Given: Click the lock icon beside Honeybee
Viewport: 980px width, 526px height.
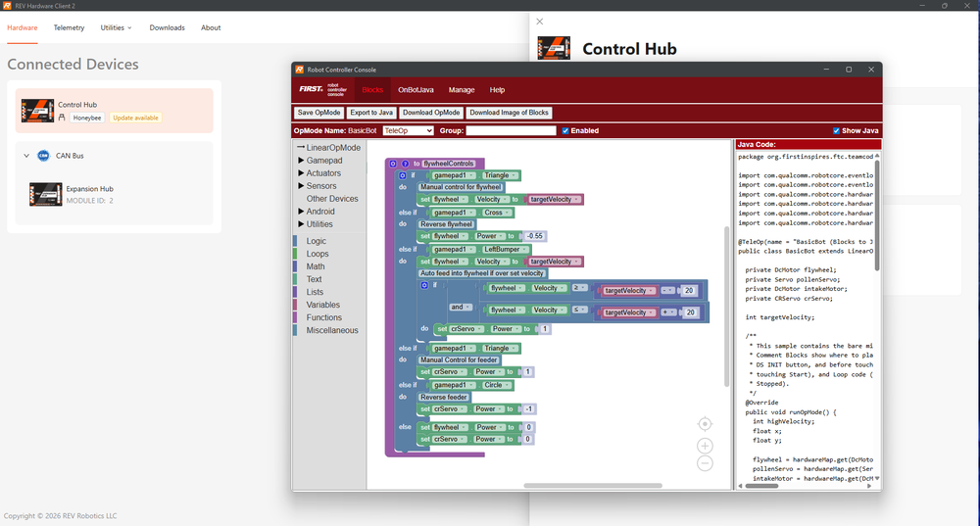Looking at the screenshot, I should [x=62, y=118].
